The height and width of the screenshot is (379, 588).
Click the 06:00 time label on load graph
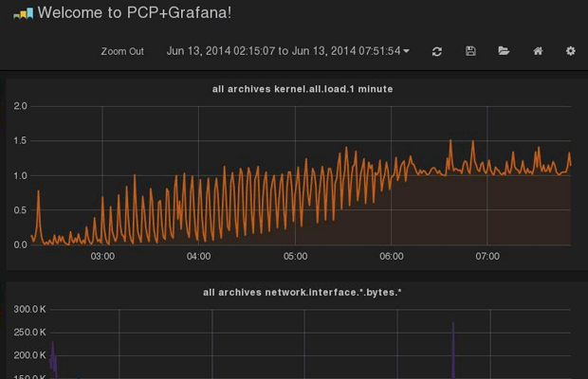click(391, 257)
